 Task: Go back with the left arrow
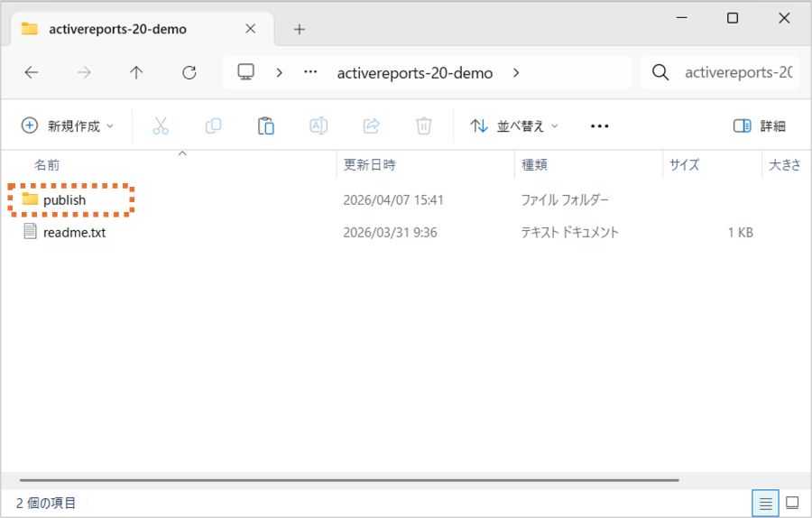point(32,72)
